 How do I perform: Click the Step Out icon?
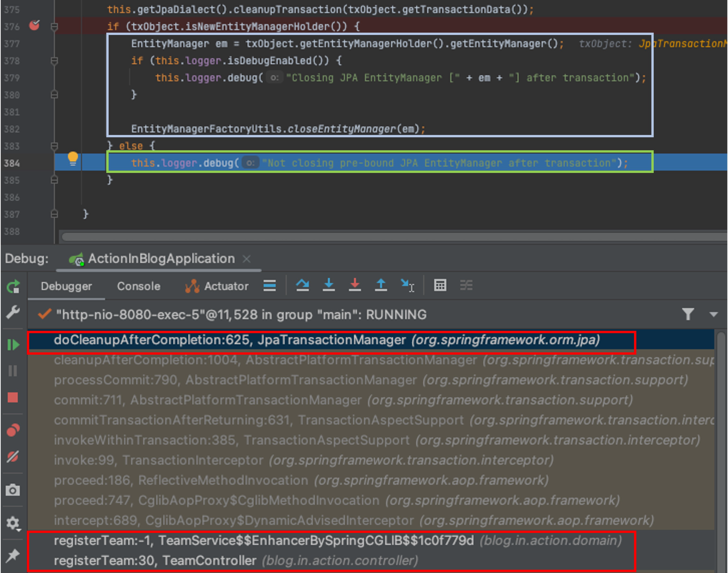(381, 285)
